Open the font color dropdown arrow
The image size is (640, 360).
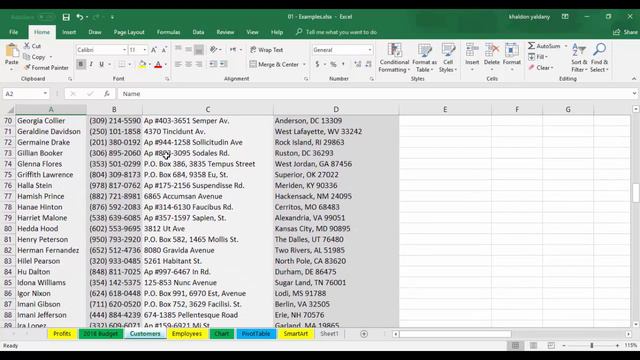pyautogui.click(x=165, y=64)
